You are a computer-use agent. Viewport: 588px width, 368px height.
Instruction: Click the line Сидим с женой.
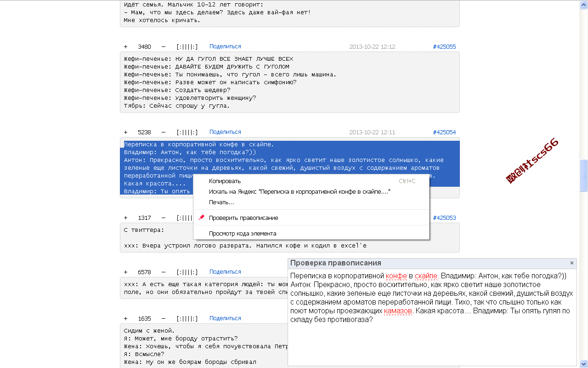(x=149, y=330)
